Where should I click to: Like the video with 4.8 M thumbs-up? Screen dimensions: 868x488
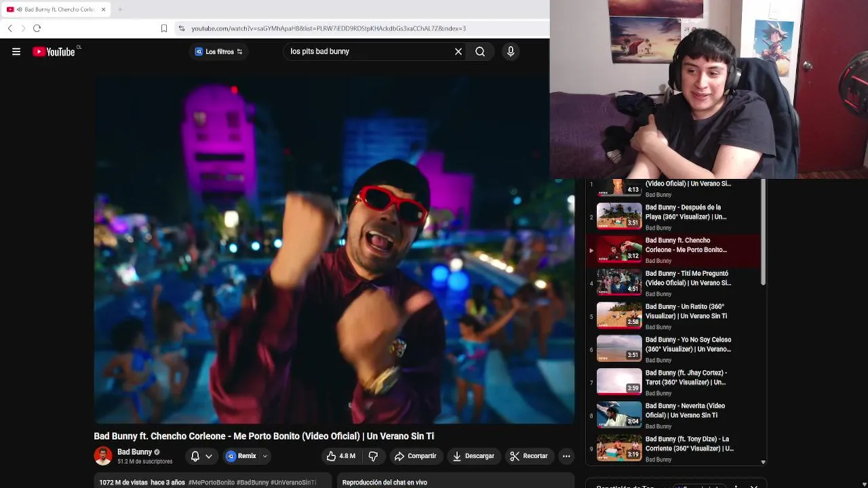[341, 456]
